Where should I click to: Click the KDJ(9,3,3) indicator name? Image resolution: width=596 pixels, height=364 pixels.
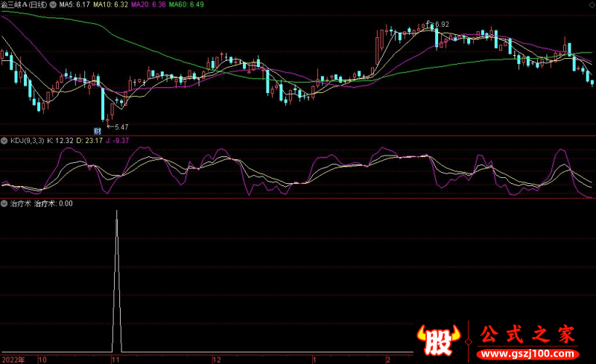[x=26, y=140]
